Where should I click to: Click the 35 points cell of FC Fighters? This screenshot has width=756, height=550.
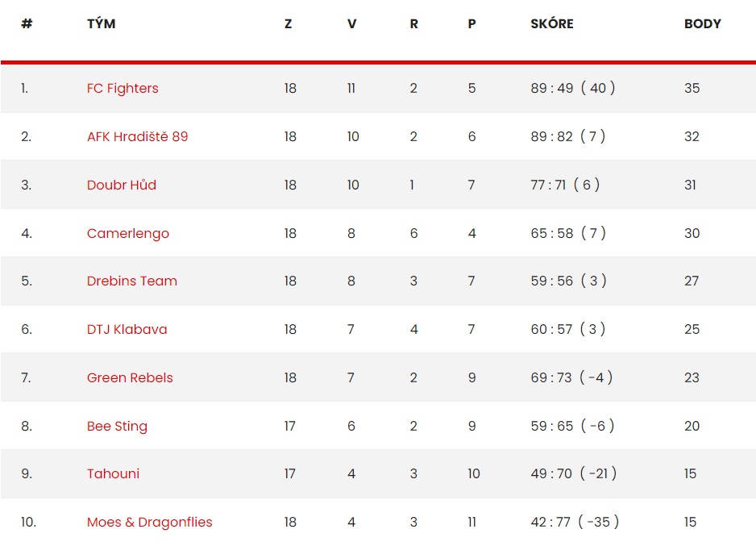(x=692, y=88)
